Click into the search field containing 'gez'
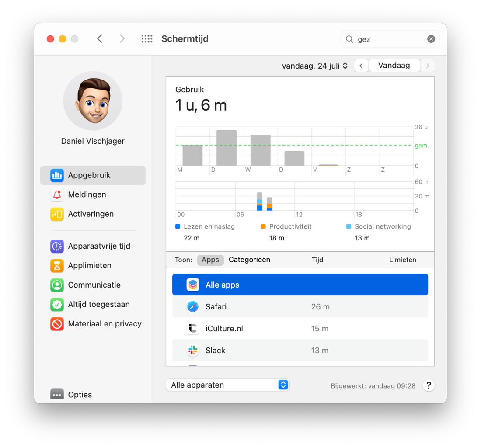The image size is (481, 448). [390, 39]
